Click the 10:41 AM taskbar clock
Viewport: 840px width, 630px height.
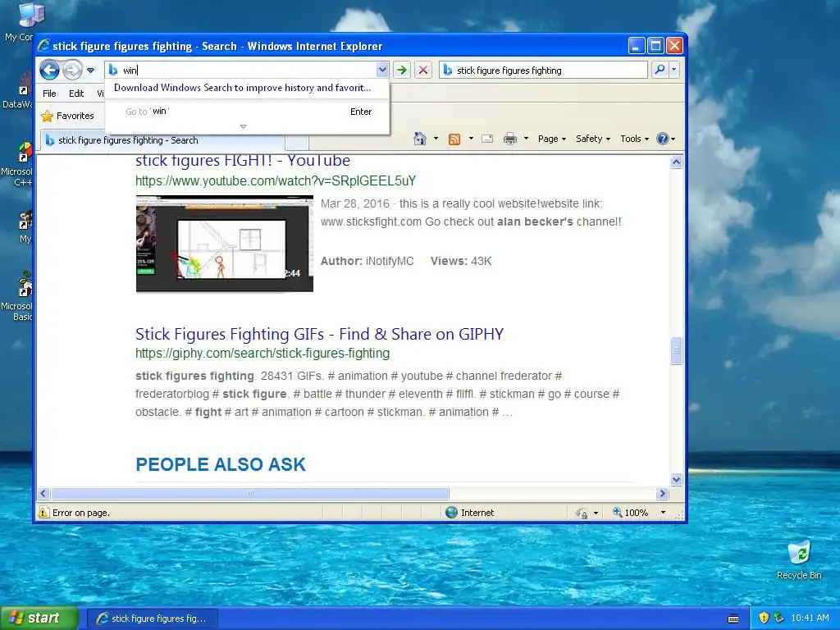tap(810, 618)
